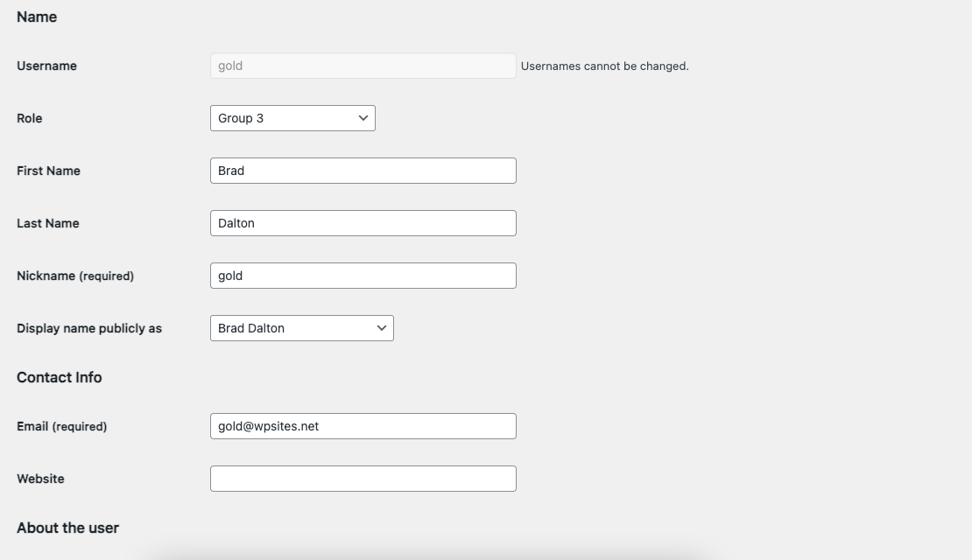Open the Role dropdown showing Group 3
972x560 pixels.
click(292, 118)
